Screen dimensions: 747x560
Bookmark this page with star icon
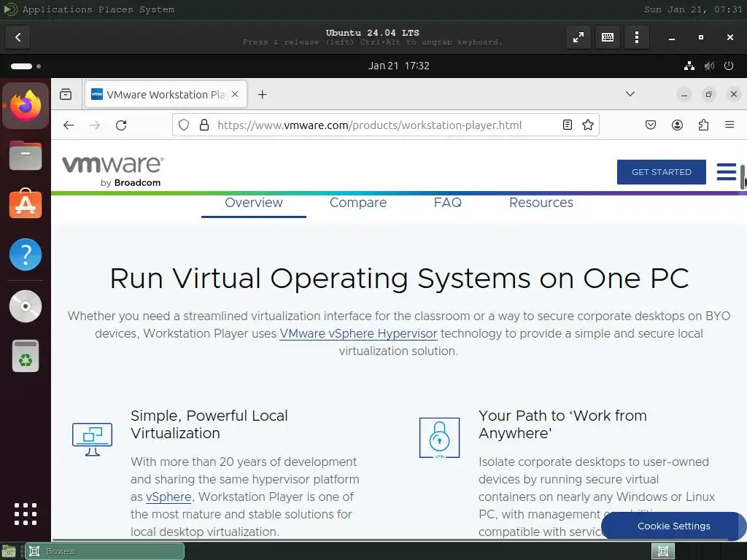click(x=588, y=125)
